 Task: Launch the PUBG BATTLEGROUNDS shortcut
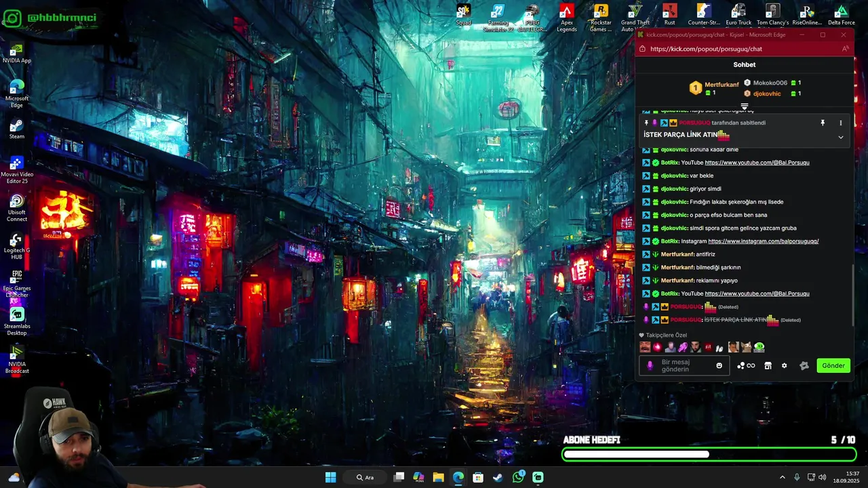[x=532, y=18]
